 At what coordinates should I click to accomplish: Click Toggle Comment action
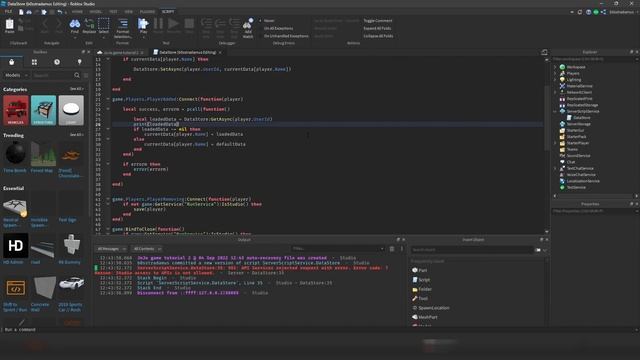point(378,20)
